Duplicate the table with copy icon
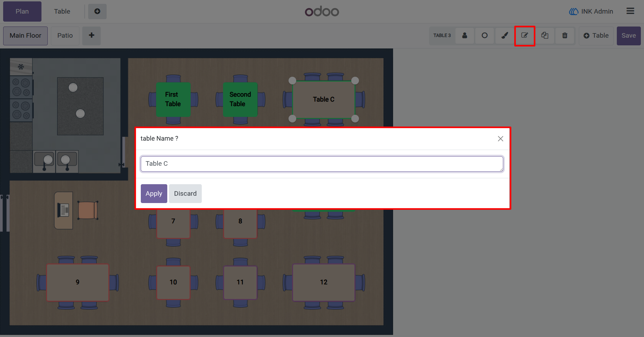Image resolution: width=644 pixels, height=337 pixels. coord(545,36)
